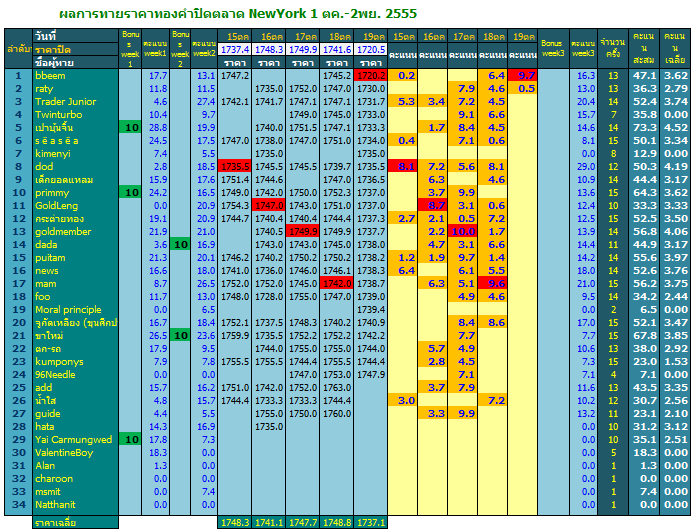Click player name 'kimenyi'
The image size is (696, 532).
click(75, 154)
